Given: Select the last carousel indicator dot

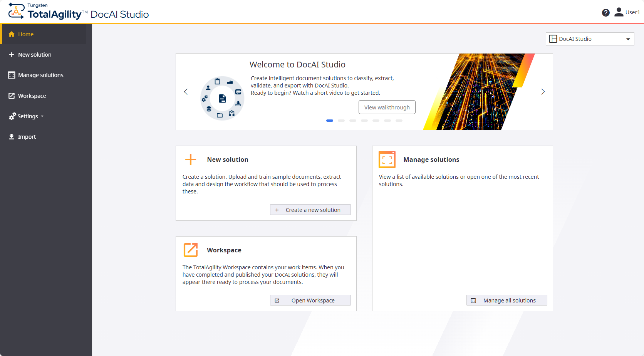Looking at the screenshot, I should coord(399,120).
